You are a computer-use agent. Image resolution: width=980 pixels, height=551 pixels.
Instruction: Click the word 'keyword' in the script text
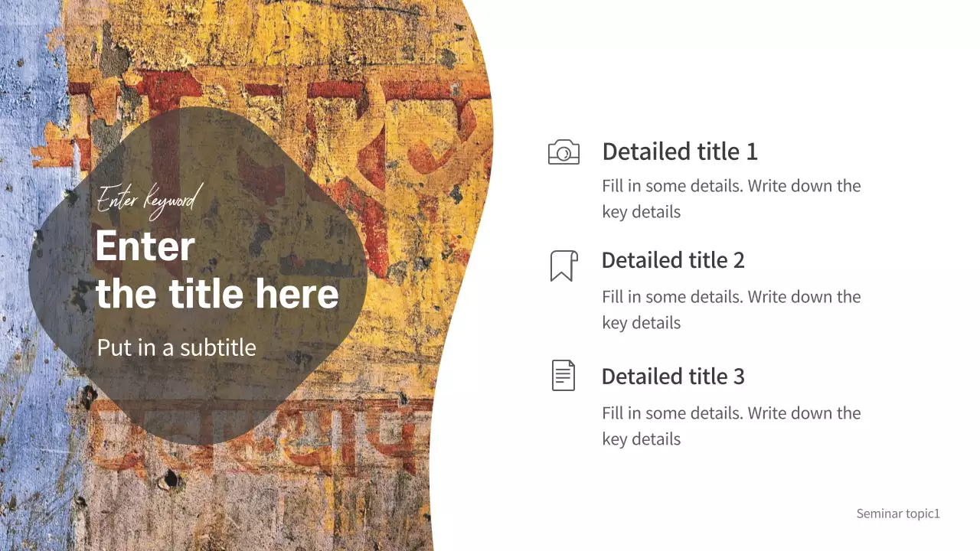(x=173, y=200)
